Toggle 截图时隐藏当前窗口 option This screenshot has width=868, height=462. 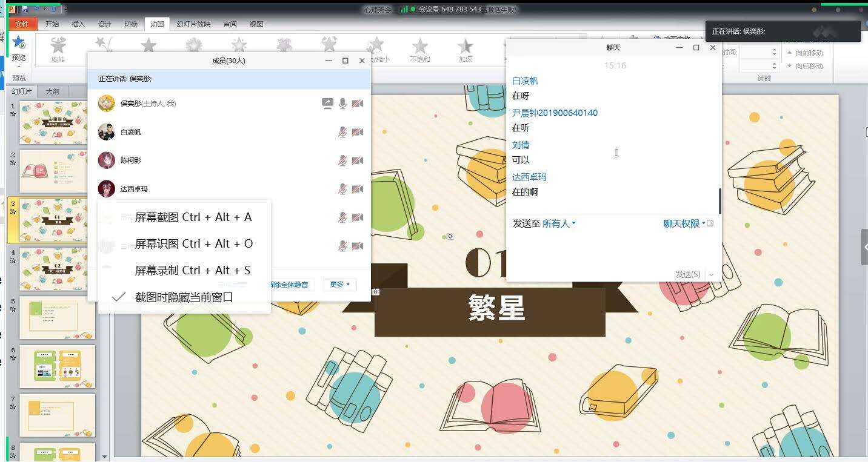(184, 297)
